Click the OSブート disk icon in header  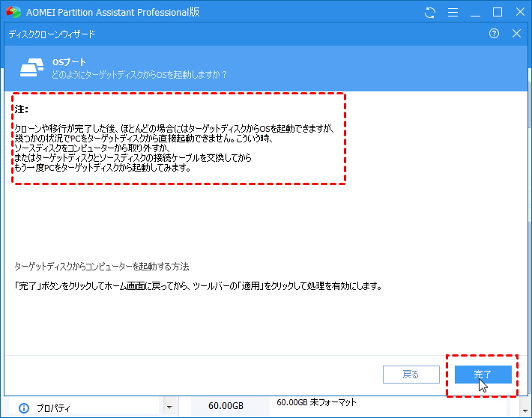[32, 67]
